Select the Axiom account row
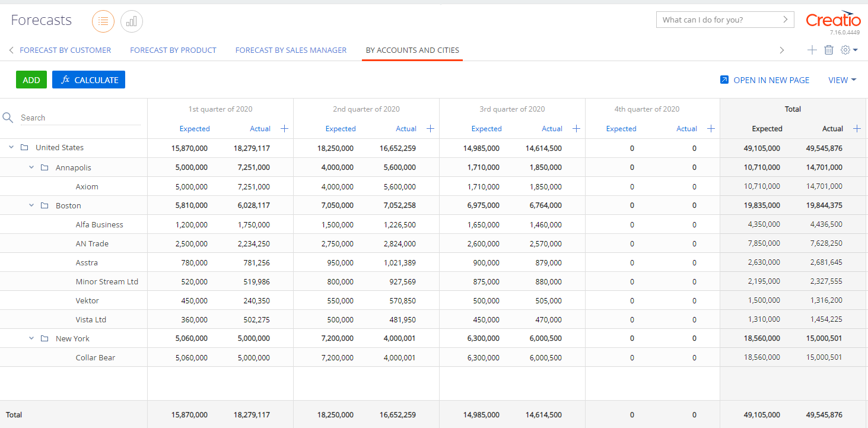Image resolution: width=868 pixels, height=428 pixels. click(x=433, y=186)
